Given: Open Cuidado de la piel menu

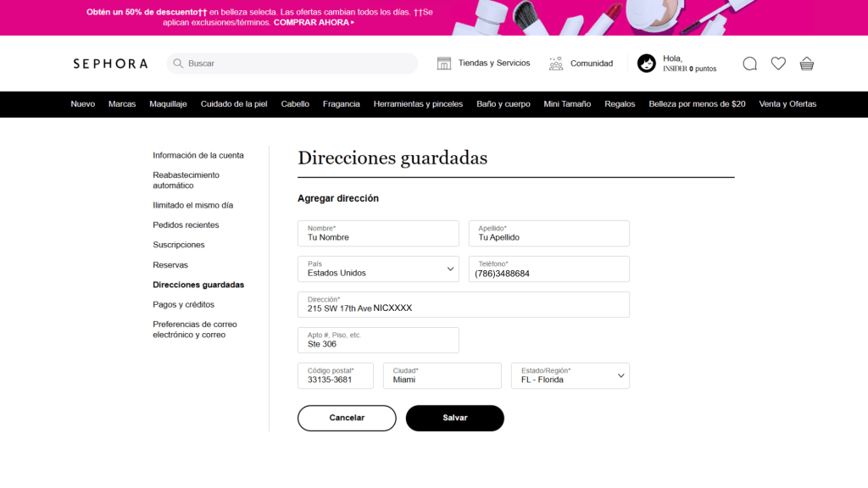Looking at the screenshot, I should (x=234, y=104).
